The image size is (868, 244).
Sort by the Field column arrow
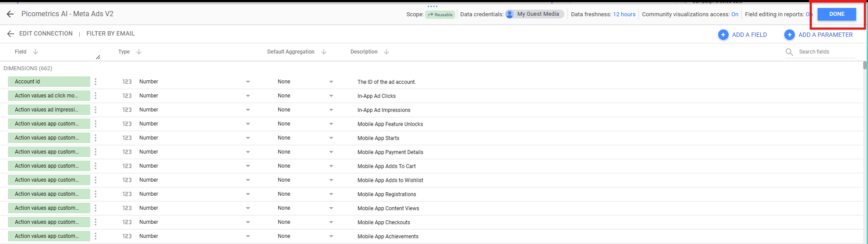pyautogui.click(x=35, y=52)
